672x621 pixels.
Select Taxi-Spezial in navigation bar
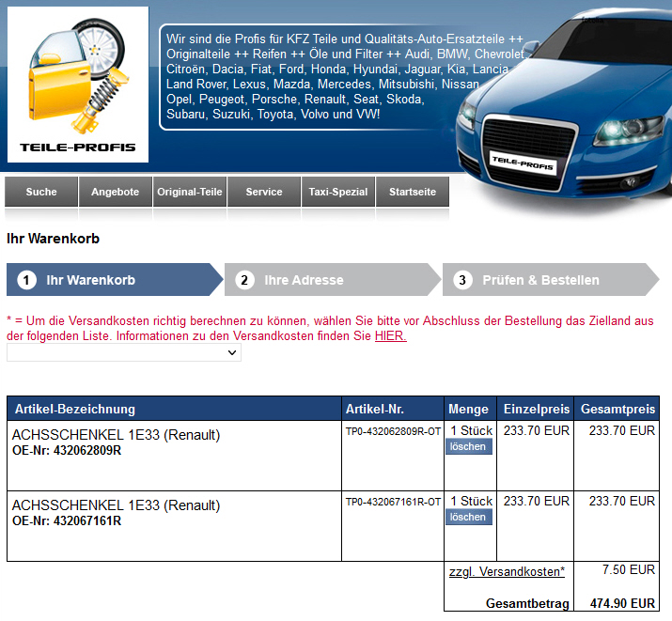(338, 192)
